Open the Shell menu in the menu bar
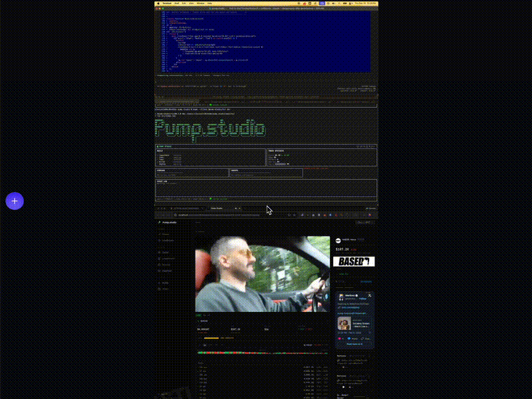The height and width of the screenshot is (399, 532). 178,3
